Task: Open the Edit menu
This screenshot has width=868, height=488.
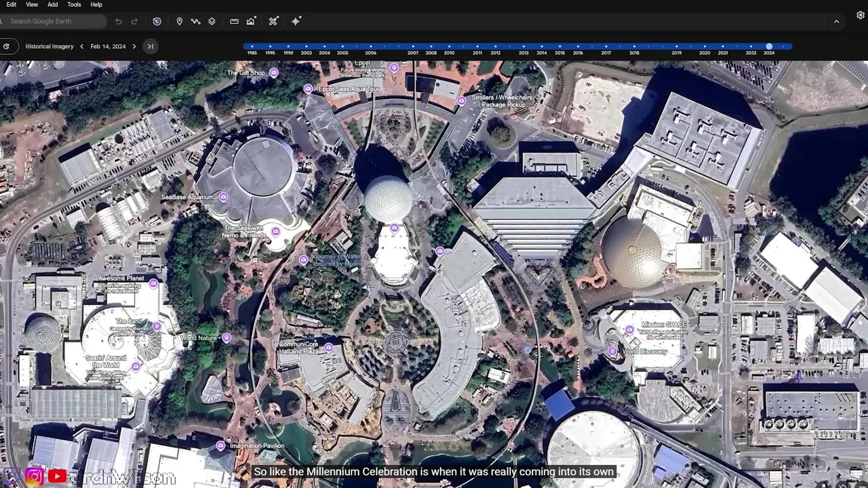Action: coord(11,5)
